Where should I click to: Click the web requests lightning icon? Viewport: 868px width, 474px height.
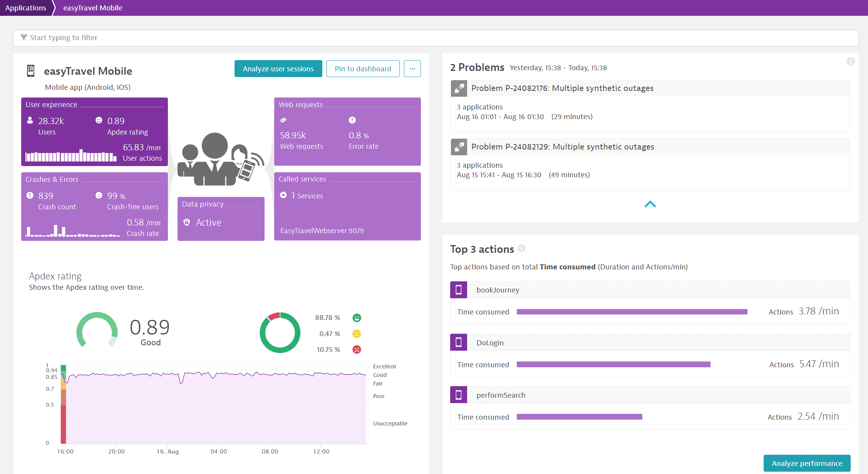pos(283,120)
